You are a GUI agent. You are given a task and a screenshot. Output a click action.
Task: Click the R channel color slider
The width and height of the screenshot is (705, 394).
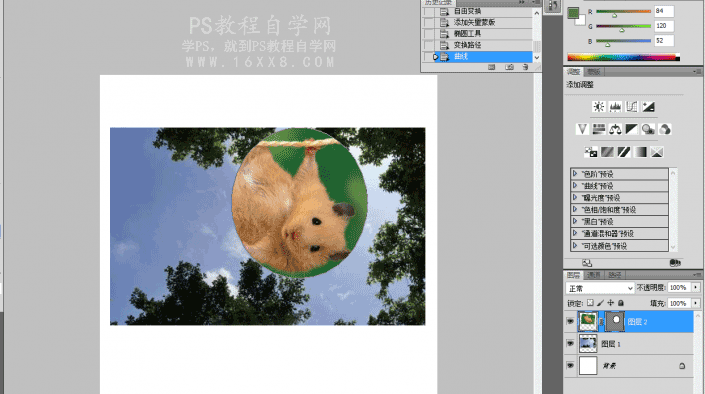click(623, 11)
